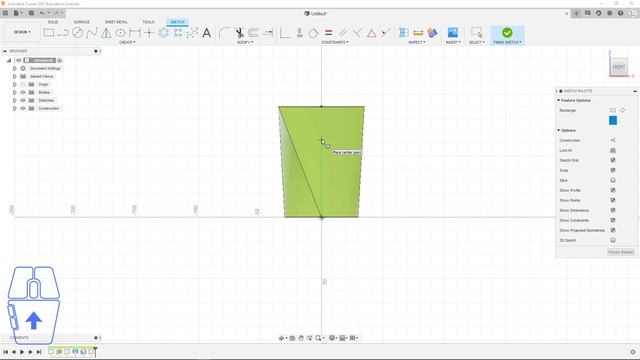640x360 pixels.
Task: Apply the Parallel constraint
Action: [342, 33]
